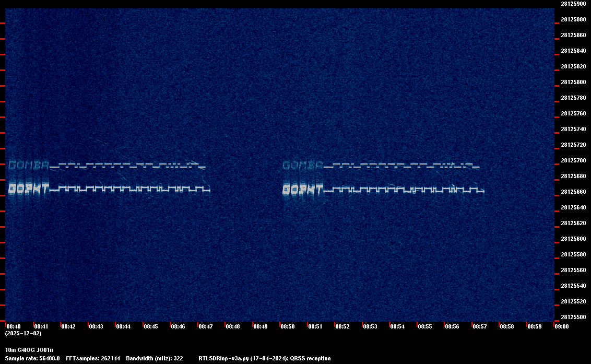This screenshot has height=364, width=591.
Task: Click the faint G0MBA callsign near 08:40
Action: 29,165
